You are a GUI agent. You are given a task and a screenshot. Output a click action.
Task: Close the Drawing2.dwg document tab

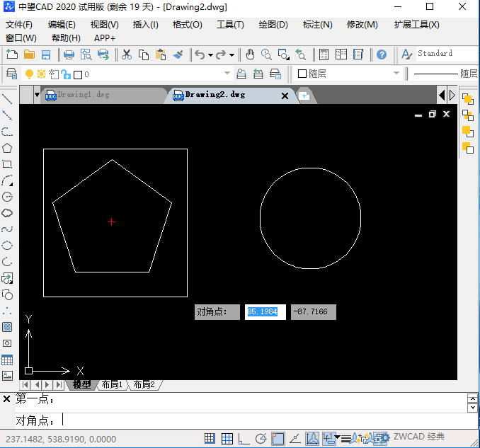pyautogui.click(x=285, y=95)
